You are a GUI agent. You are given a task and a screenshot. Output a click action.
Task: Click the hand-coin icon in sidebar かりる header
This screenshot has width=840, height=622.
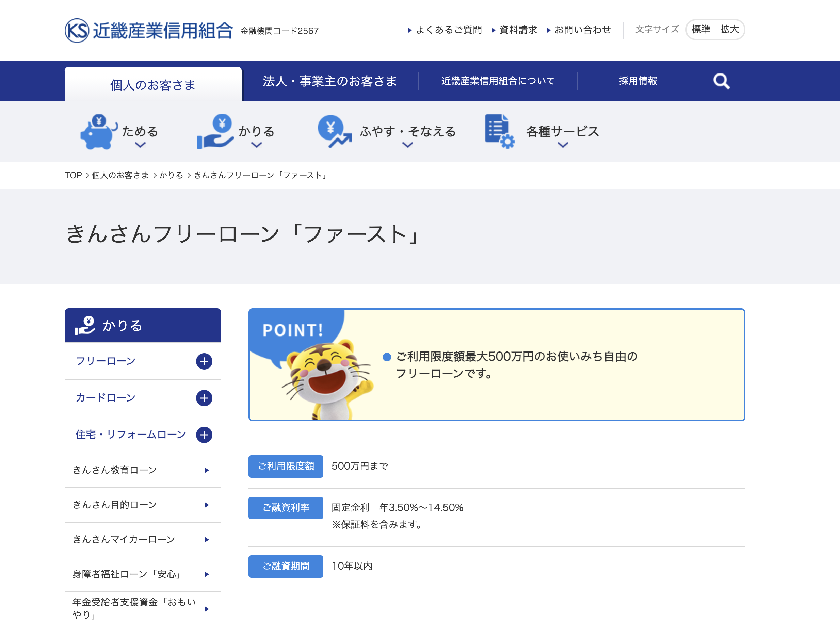click(x=85, y=325)
